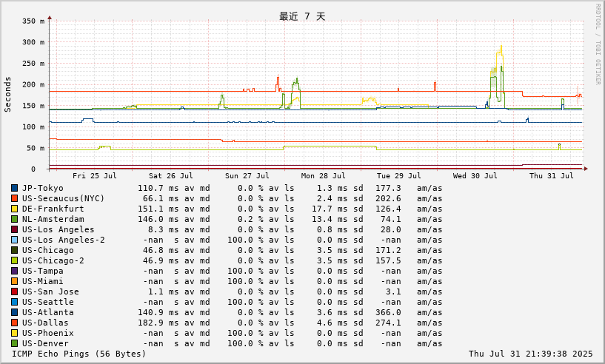Select the US-Chicago-2 legend label
605x364 pixels.
point(53,261)
